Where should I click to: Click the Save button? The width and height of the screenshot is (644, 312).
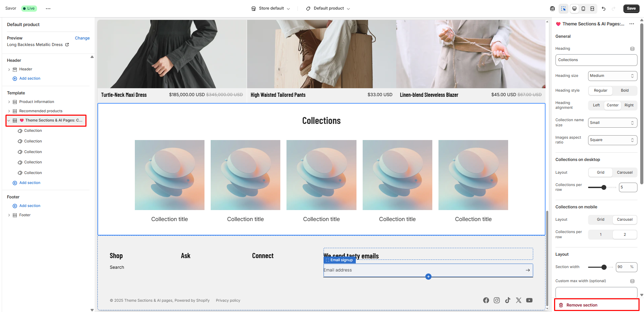point(631,9)
